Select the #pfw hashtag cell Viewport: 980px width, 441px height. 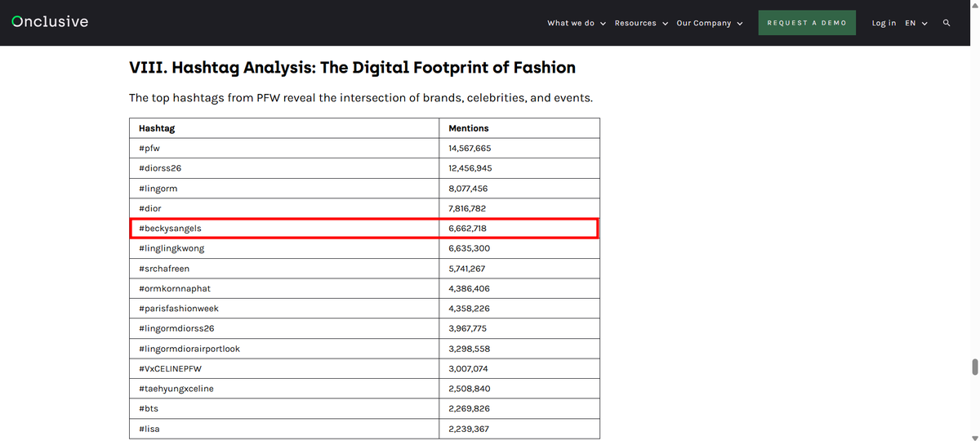pos(283,149)
